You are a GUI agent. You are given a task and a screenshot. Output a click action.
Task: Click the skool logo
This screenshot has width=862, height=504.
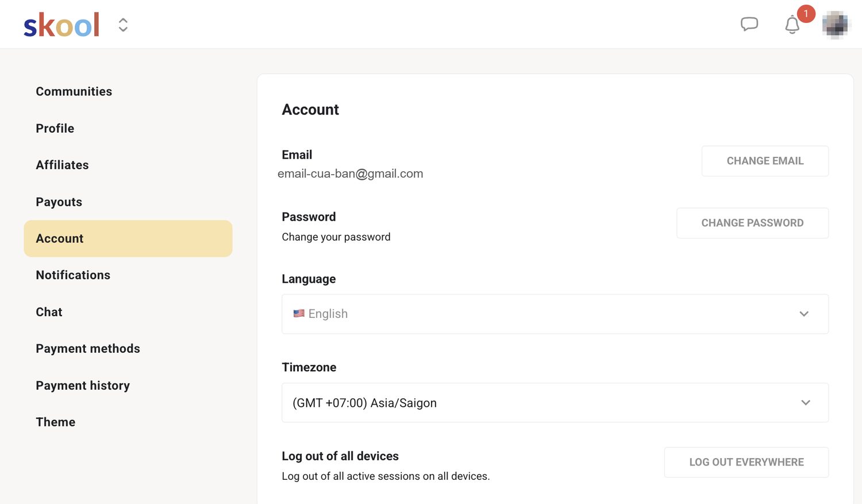[61, 25]
